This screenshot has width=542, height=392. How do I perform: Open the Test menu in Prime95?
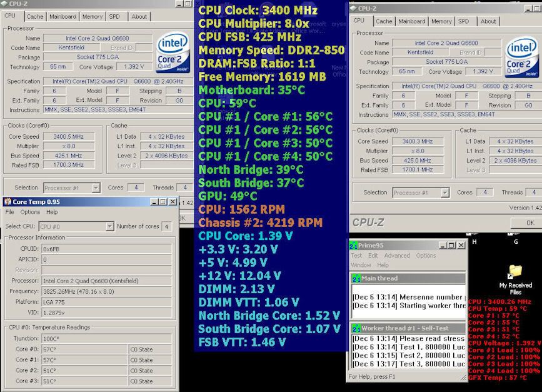click(x=356, y=256)
